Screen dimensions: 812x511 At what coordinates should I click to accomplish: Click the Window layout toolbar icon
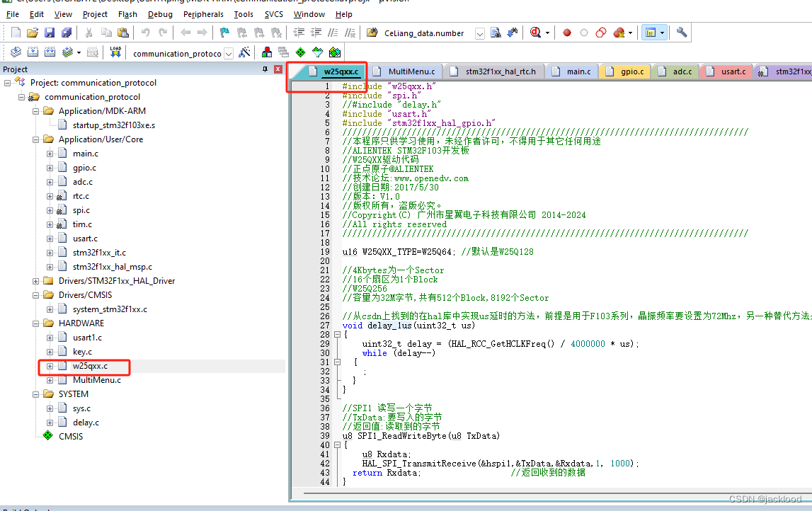[651, 33]
